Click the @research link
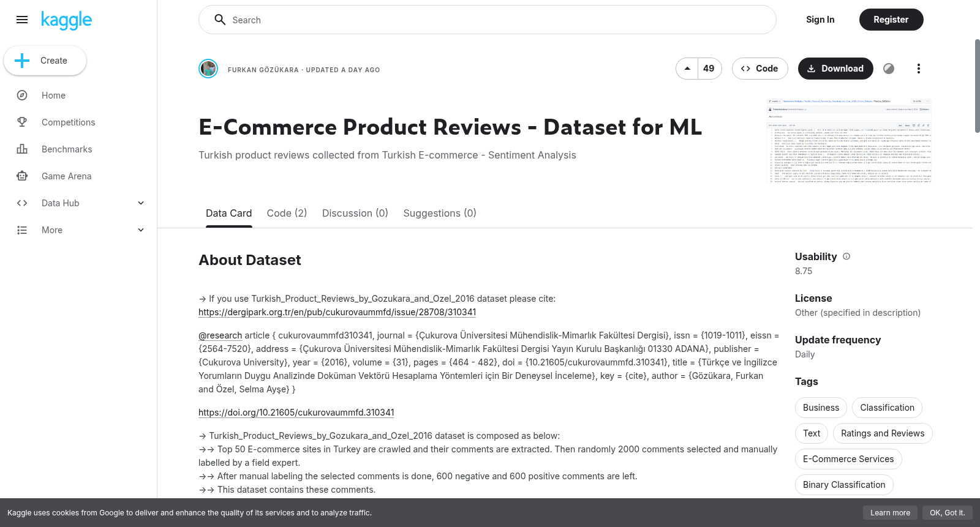 point(221,335)
